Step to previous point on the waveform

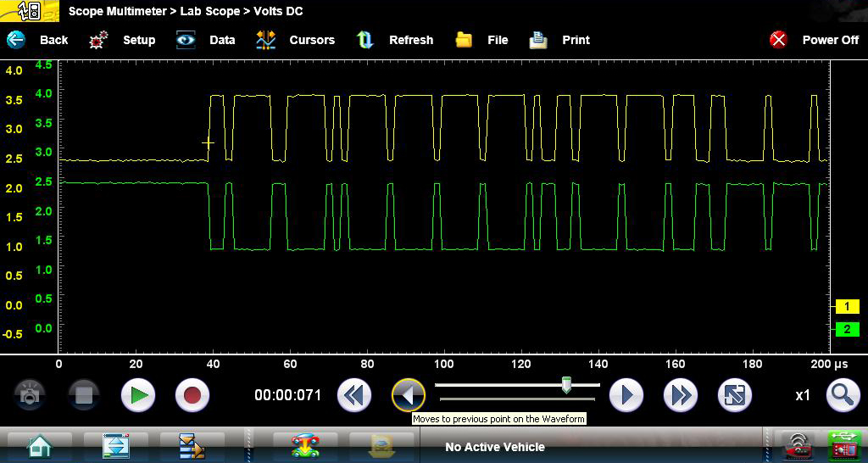coord(408,395)
